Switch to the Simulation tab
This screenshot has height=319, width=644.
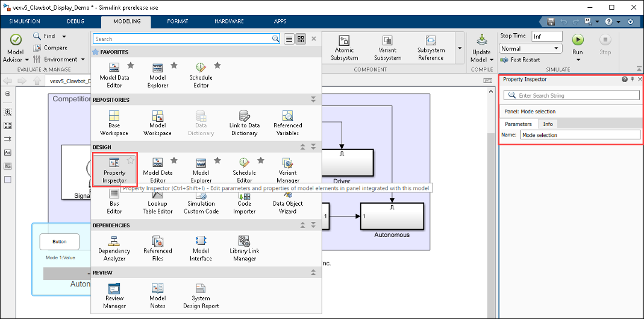coord(25,21)
